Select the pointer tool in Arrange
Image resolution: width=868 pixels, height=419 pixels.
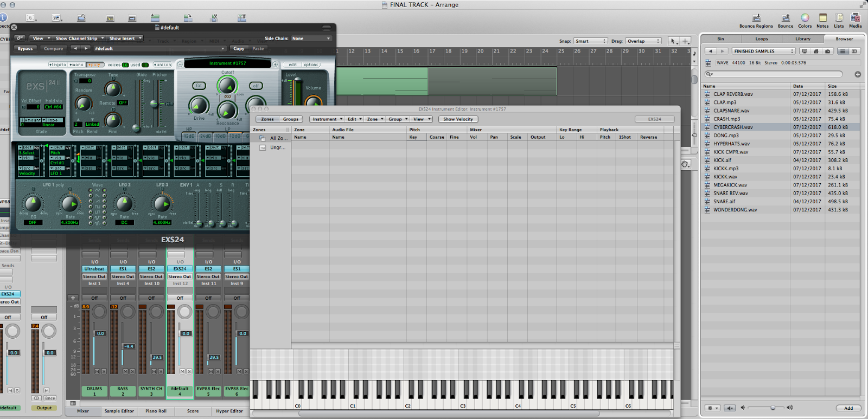pyautogui.click(x=673, y=41)
